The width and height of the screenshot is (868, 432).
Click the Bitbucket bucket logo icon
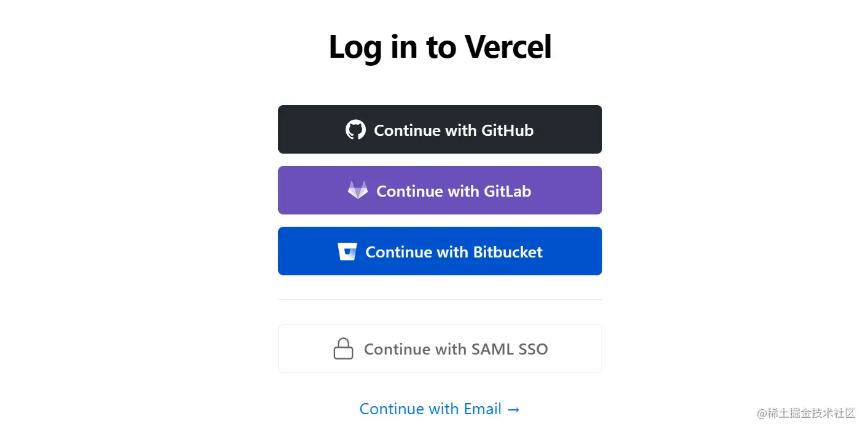pos(347,251)
